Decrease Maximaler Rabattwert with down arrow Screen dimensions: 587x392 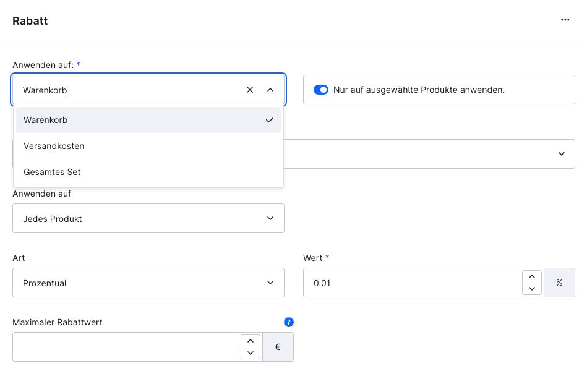click(251, 353)
